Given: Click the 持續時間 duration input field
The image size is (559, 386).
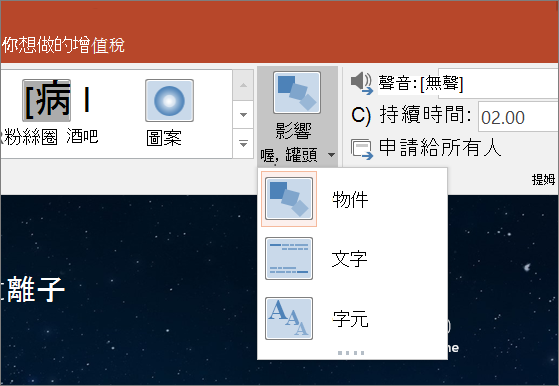Looking at the screenshot, I should click(x=519, y=117).
